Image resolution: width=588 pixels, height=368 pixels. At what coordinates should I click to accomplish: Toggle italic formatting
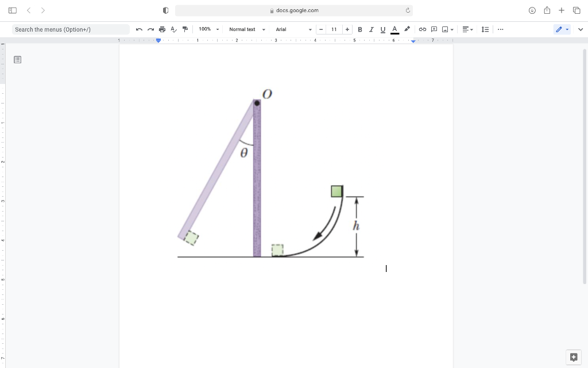click(x=372, y=29)
